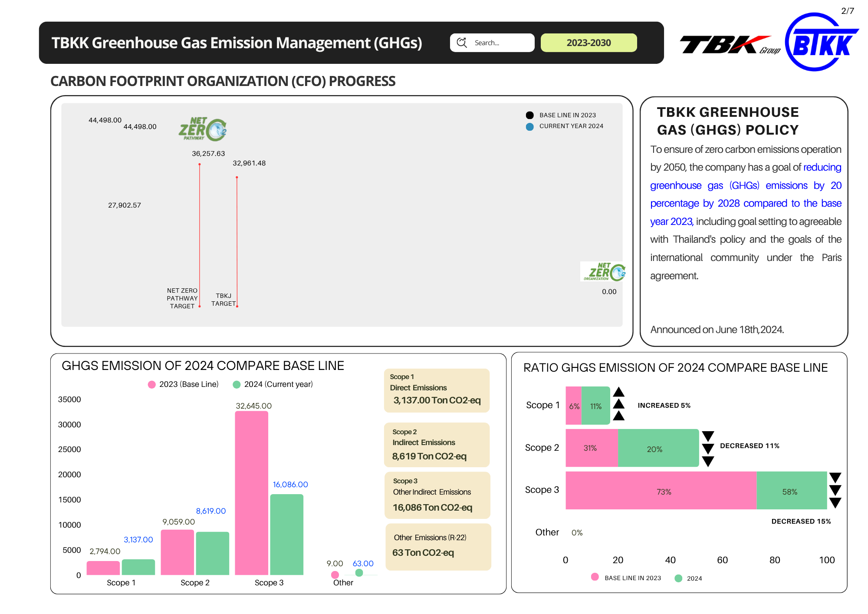The width and height of the screenshot is (868, 614).
Task: Click the Net Zero Pathway logo
Action: (x=203, y=129)
